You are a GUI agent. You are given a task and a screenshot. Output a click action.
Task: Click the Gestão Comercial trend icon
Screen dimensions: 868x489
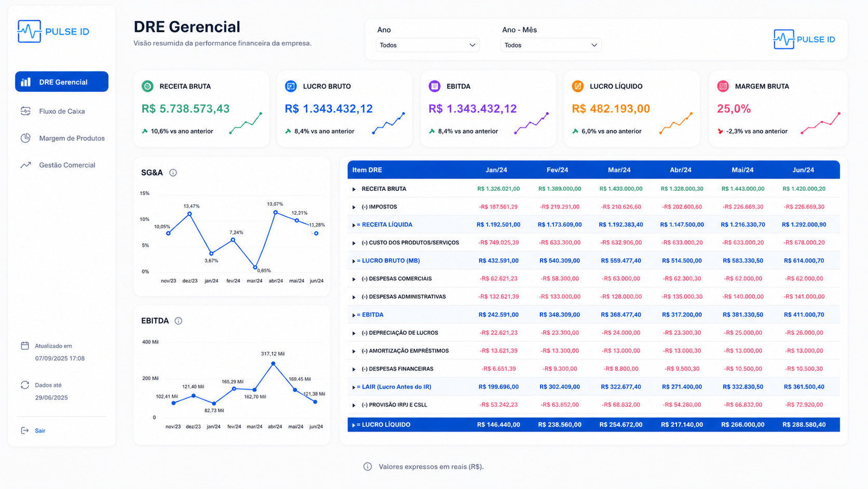click(x=25, y=165)
